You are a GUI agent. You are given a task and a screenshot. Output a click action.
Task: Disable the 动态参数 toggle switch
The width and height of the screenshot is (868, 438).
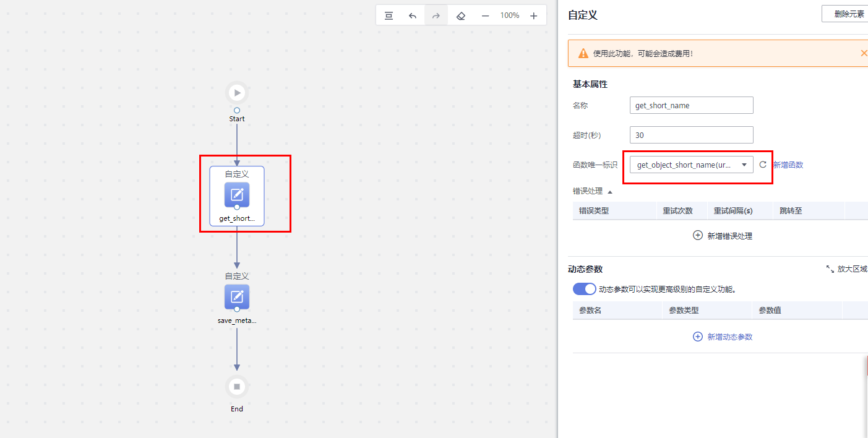[x=584, y=289]
